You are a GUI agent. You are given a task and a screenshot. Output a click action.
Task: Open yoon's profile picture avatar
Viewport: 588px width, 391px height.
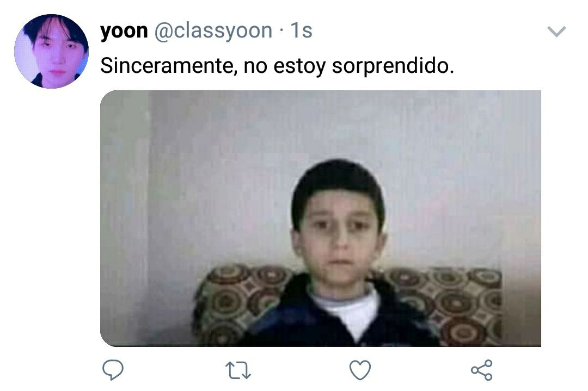[51, 51]
